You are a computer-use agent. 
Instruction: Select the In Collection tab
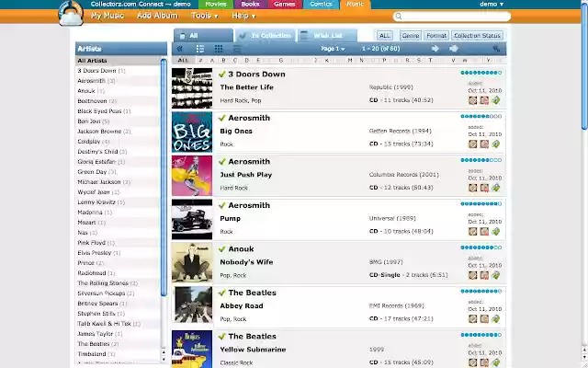point(266,36)
